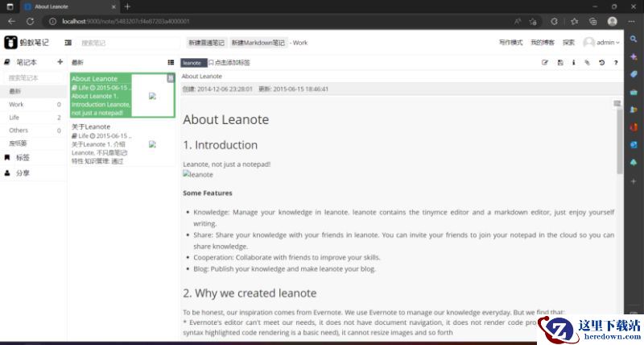The height and width of the screenshot is (345, 644).
Task: Click the thumbnail of 关于Leanote note
Action: click(x=152, y=144)
